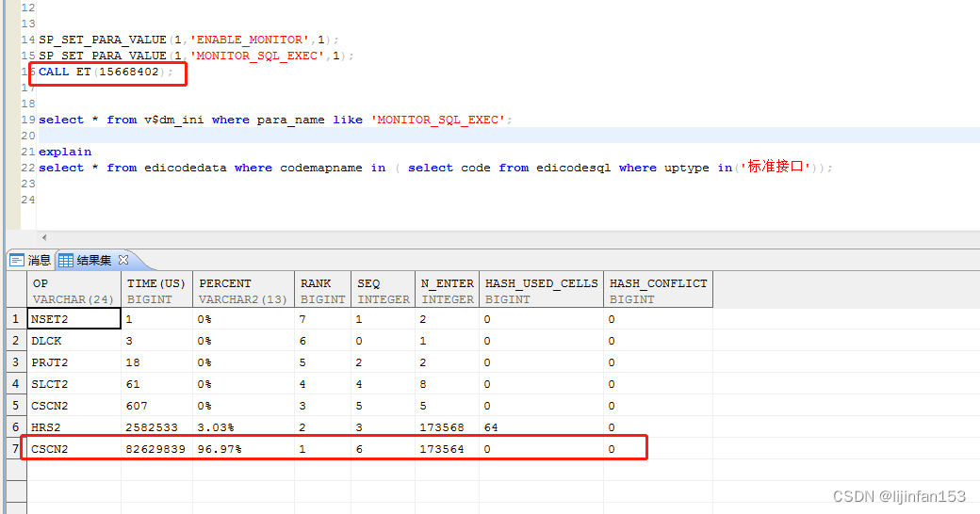Sort by the OP column header
This screenshot has height=514, width=980.
pyautogui.click(x=73, y=290)
